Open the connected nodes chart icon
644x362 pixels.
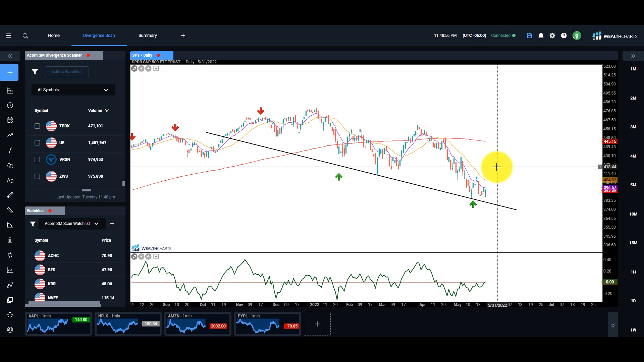tap(10, 285)
